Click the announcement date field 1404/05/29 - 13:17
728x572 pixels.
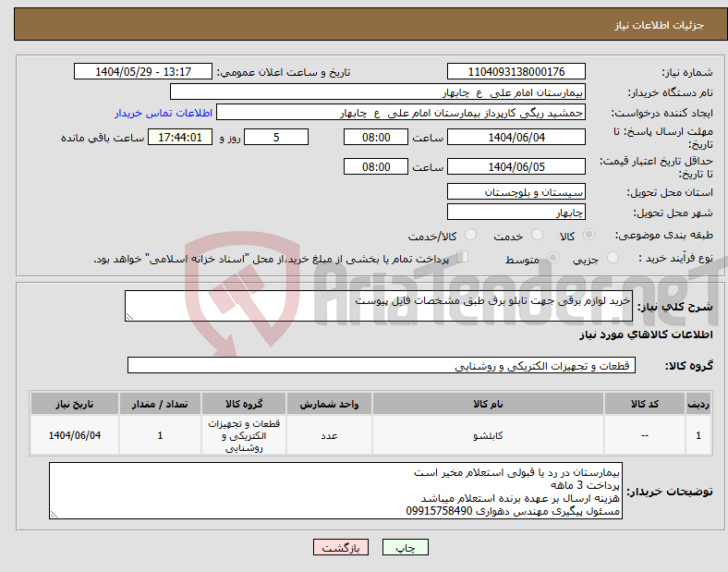(x=143, y=71)
